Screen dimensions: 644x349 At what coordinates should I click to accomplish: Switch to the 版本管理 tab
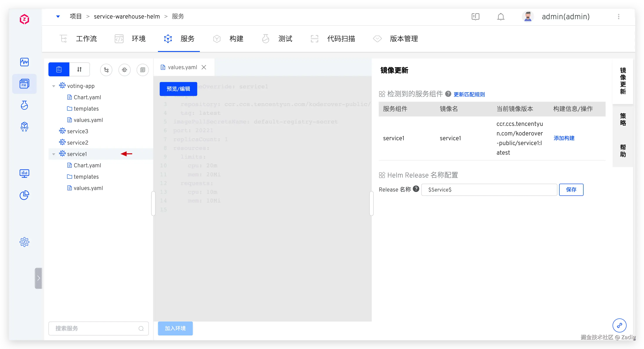click(x=396, y=39)
